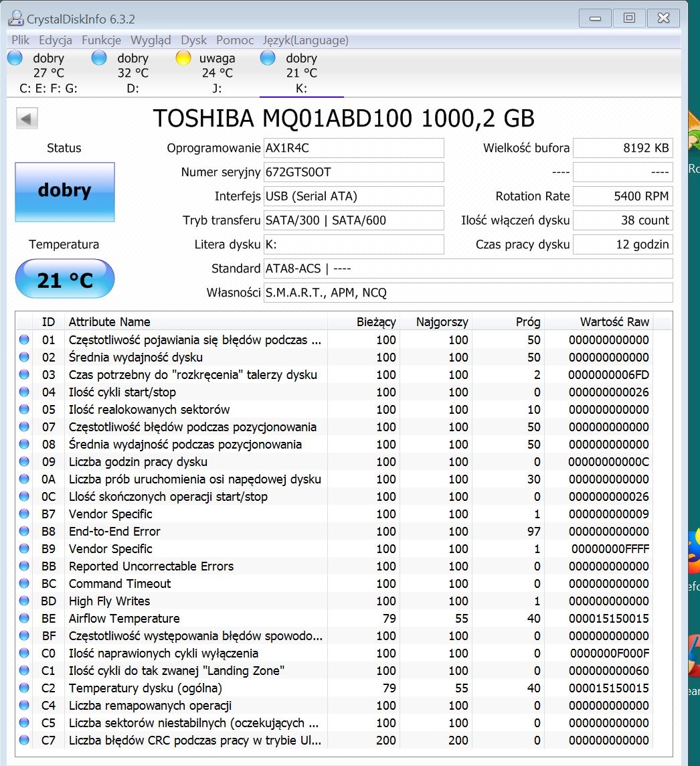Open the Język(Language) menu
The image size is (700, 766).
306,40
